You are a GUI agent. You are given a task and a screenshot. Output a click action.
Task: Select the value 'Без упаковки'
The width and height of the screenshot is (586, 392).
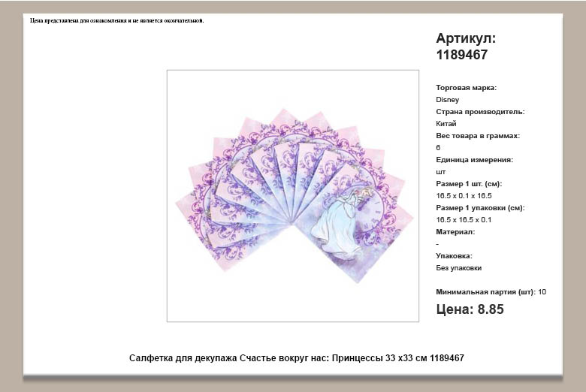[x=458, y=268]
